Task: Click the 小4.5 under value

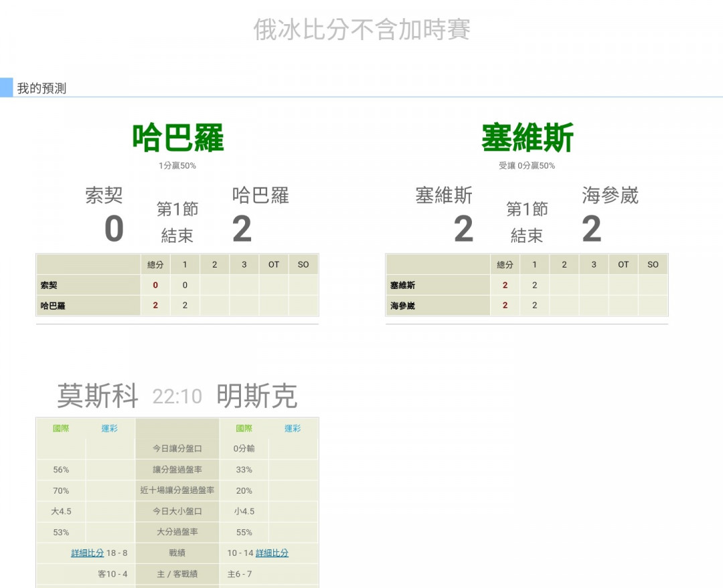Action: pyautogui.click(x=244, y=512)
